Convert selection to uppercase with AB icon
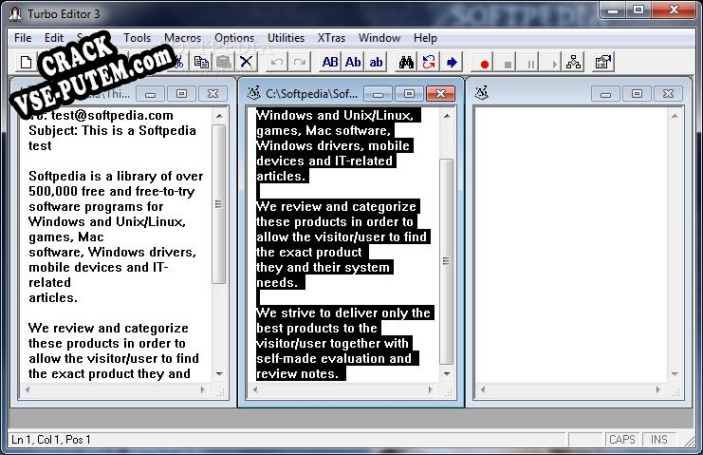Screen dimensions: 703x455 [x=330, y=62]
